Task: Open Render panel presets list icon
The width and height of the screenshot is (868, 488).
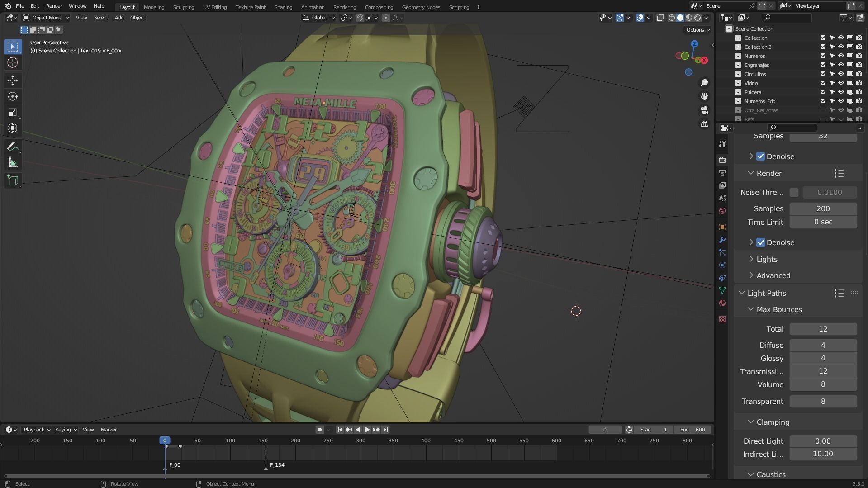Action: tap(839, 173)
